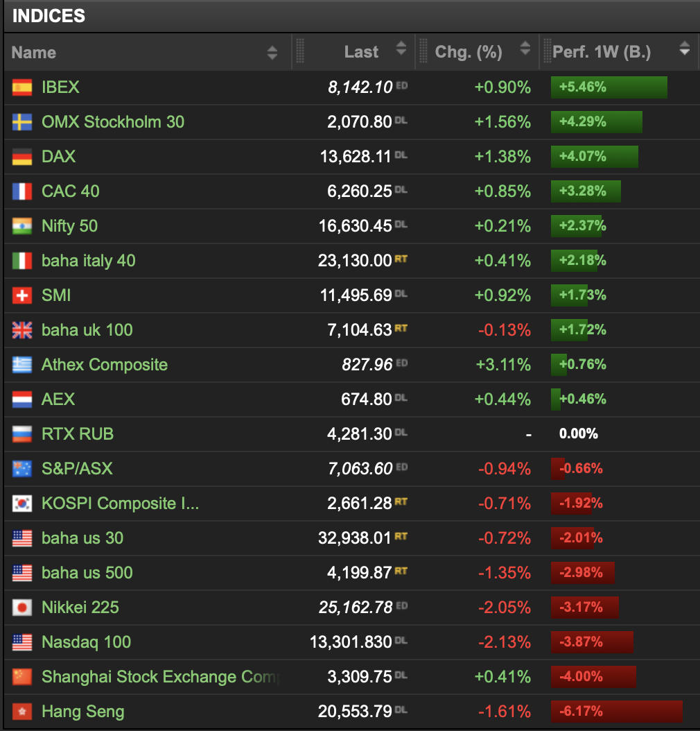This screenshot has width=700, height=731.
Task: Click the US flag next to Nasdaq 100
Action: (22, 642)
